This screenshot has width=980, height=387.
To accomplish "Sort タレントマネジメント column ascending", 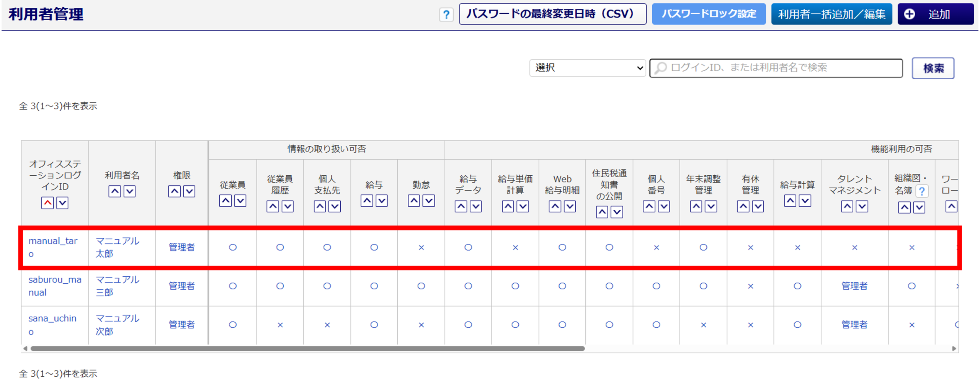I will click(x=847, y=206).
